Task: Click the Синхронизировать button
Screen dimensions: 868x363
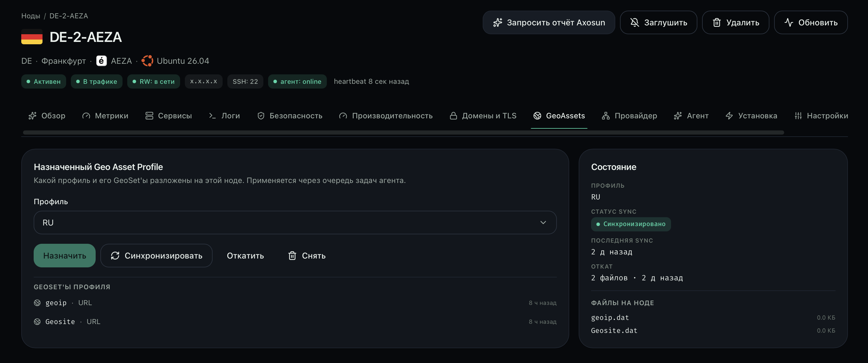Action: tap(156, 256)
